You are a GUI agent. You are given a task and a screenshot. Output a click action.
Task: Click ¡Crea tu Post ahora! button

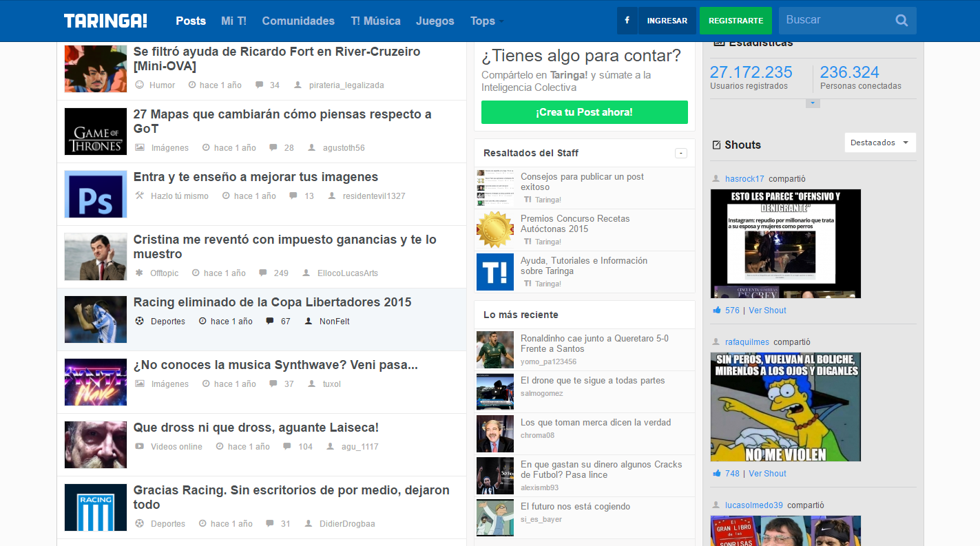tap(584, 112)
